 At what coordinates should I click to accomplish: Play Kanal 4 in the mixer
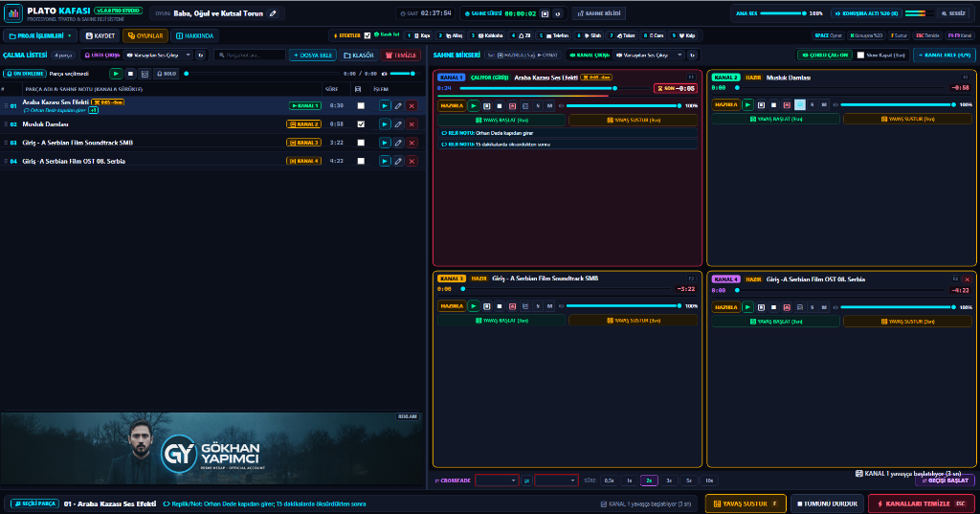pyautogui.click(x=747, y=307)
